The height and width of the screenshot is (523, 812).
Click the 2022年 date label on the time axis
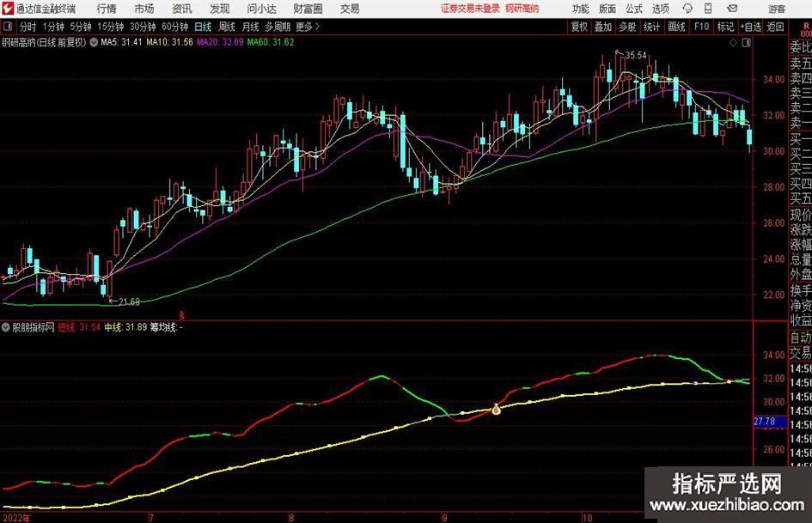[16, 518]
